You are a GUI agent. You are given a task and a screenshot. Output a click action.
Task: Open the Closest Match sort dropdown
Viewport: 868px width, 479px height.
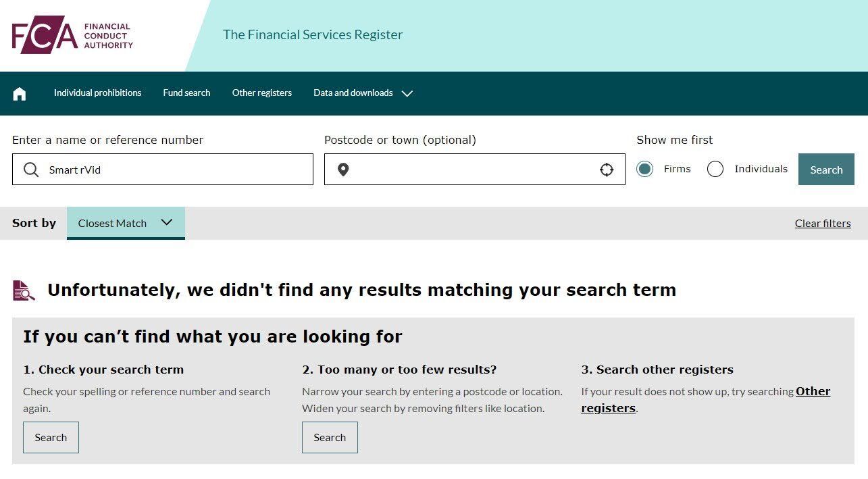(126, 223)
